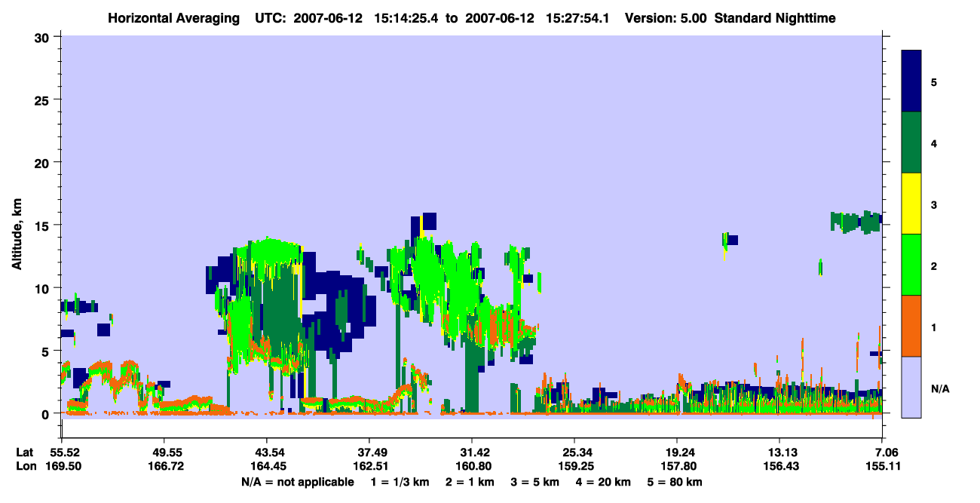The height and width of the screenshot is (503, 980).
Task: Click the 'N/A = not applicable' legend text
Action: coord(297,482)
